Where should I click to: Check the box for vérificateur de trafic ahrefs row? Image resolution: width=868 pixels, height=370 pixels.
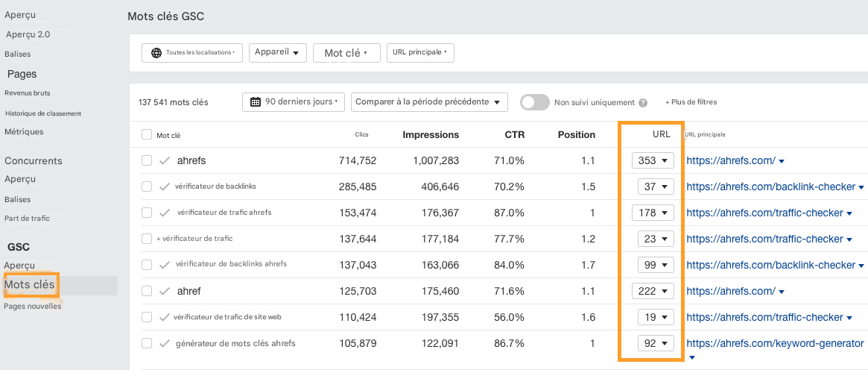[x=146, y=213]
